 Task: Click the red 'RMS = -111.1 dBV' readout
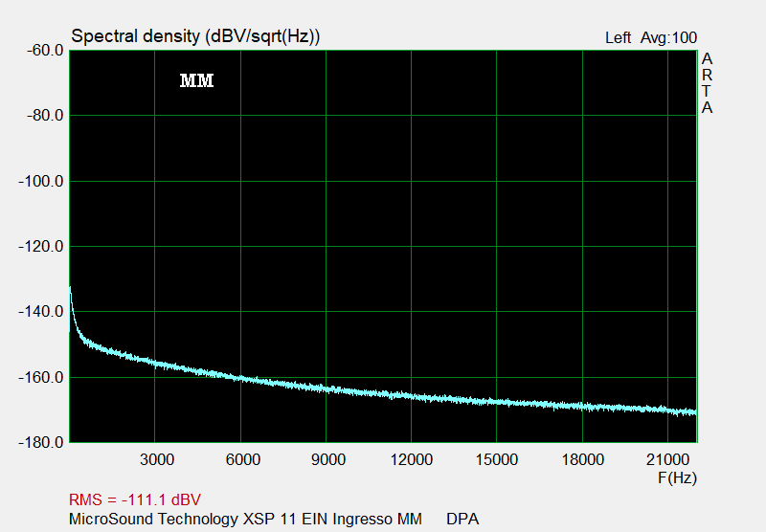pos(135,499)
